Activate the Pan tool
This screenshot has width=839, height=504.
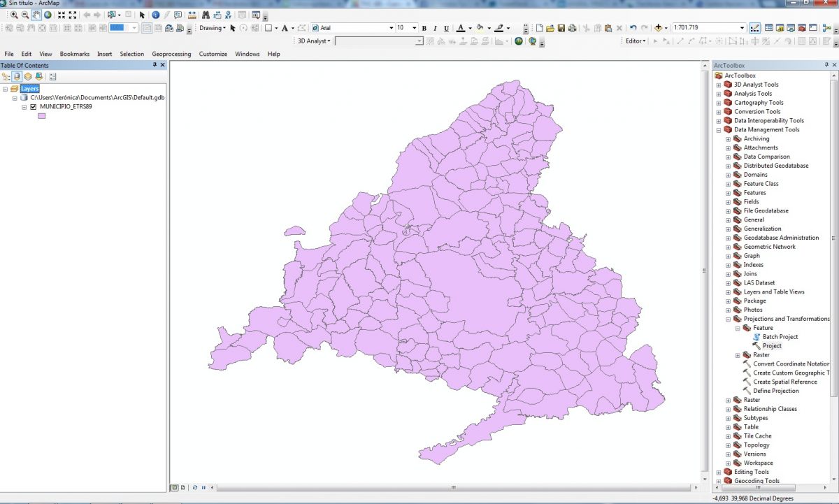[x=36, y=14]
